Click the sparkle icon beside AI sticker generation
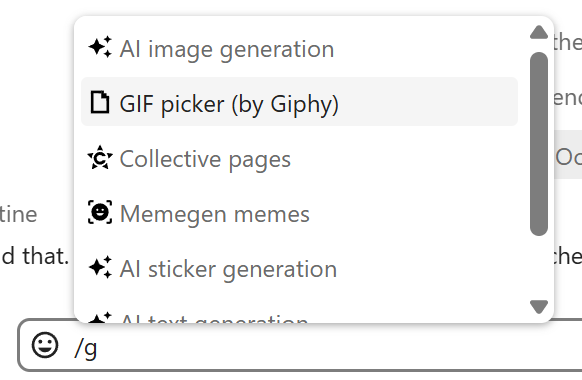Viewport: 582px width, 380px height. click(100, 267)
